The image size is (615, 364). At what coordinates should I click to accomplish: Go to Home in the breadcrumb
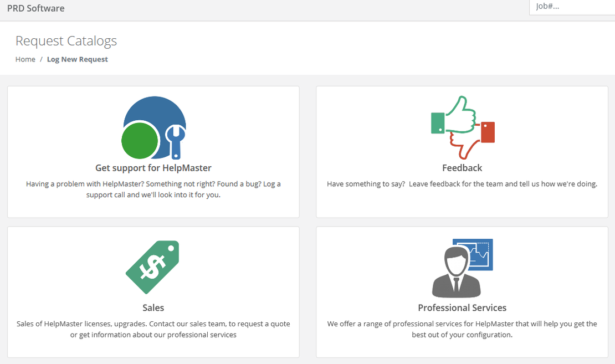tap(25, 59)
